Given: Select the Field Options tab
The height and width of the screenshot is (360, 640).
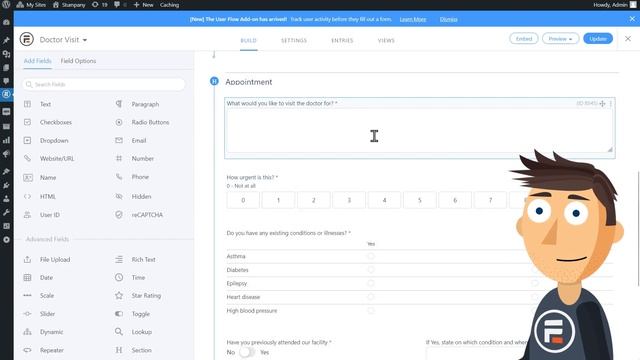Looking at the screenshot, I should [78, 61].
